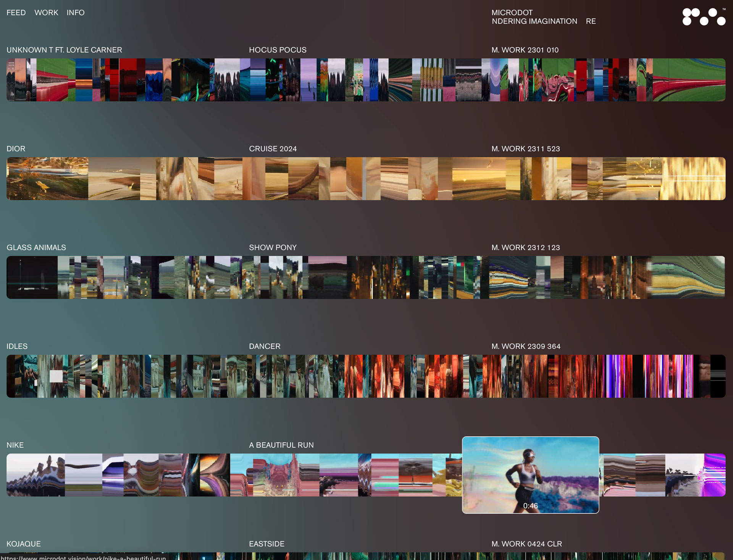Click M. WORK 2301 010 label

(525, 50)
